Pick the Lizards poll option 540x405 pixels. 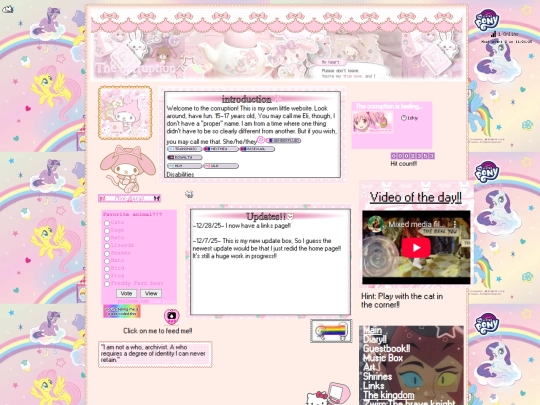(x=107, y=246)
